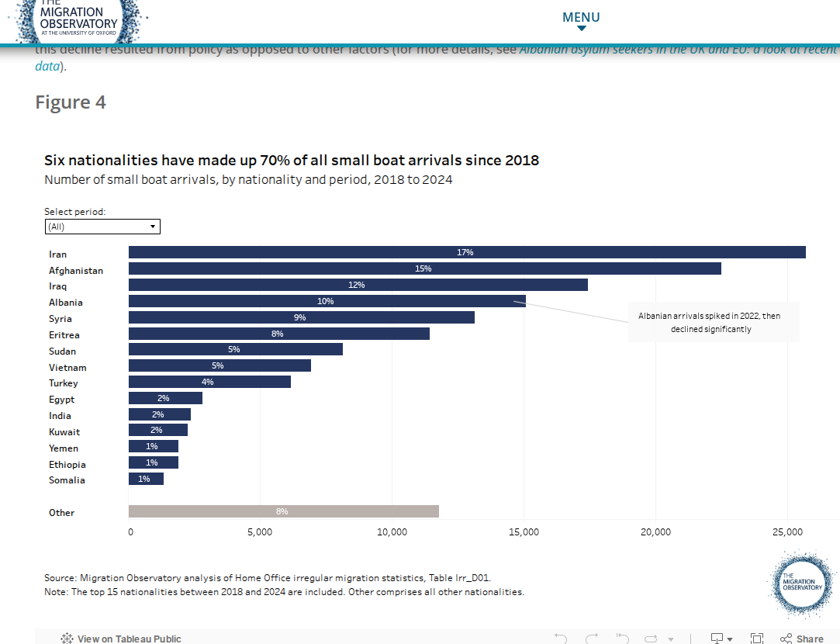Open View on Tableau Public
Image resolution: width=840 pixels, height=644 pixels.
click(x=121, y=639)
